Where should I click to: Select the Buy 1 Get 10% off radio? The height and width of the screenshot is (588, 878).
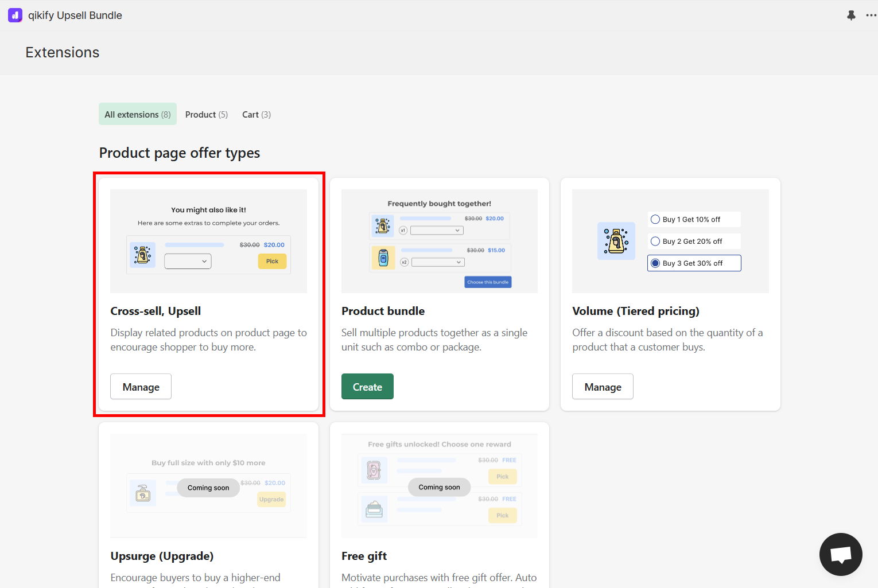point(655,219)
